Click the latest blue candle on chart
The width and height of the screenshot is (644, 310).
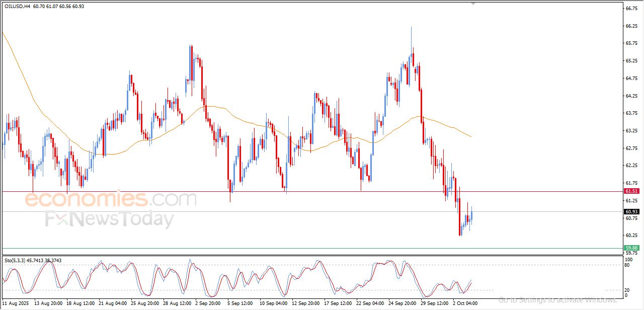(x=471, y=215)
